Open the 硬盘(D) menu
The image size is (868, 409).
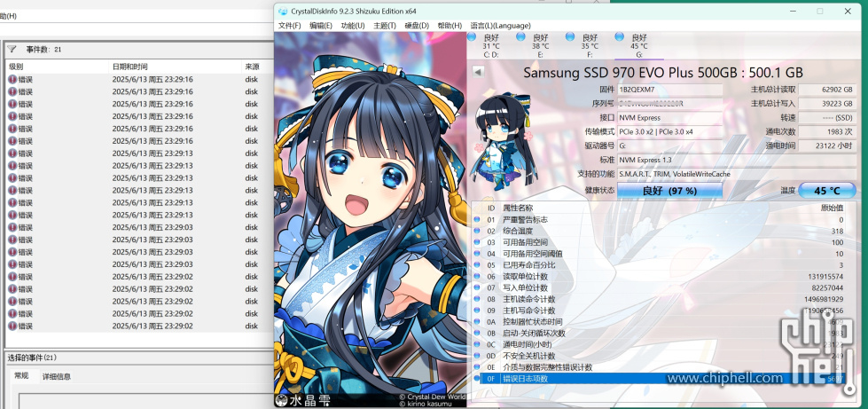[x=417, y=26]
